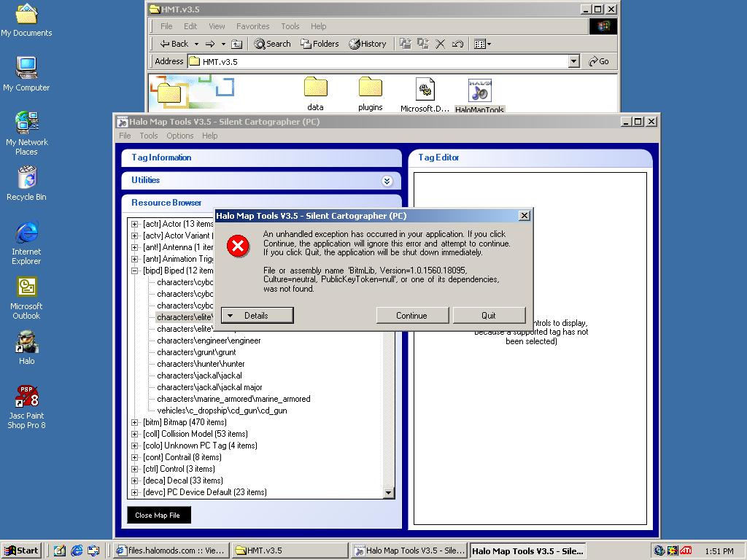Open the Options menu in Halo Map Tools
This screenshot has width=747, height=560.
tap(179, 136)
